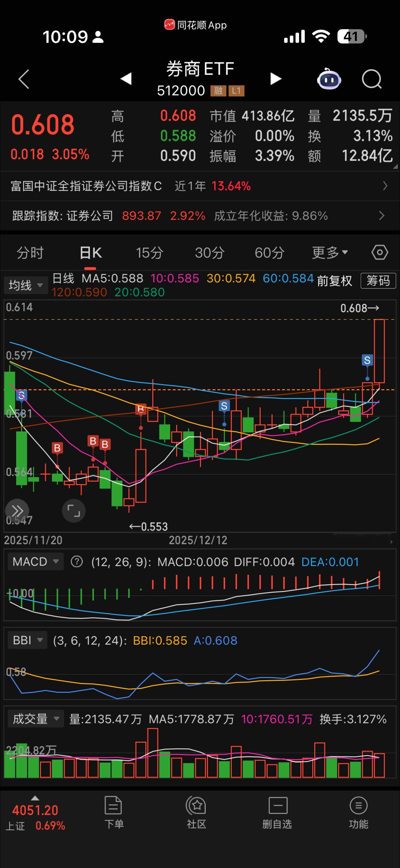
Task: Expand fund row right chevron
Action: [x=385, y=186]
